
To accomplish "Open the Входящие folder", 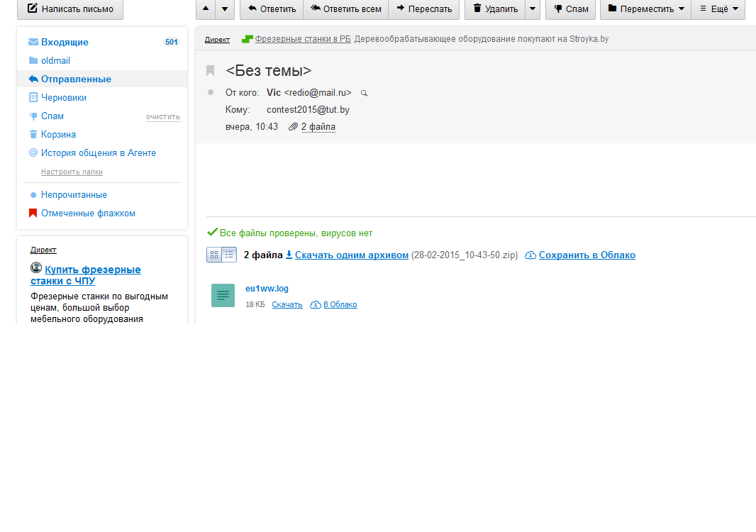I will coord(65,43).
